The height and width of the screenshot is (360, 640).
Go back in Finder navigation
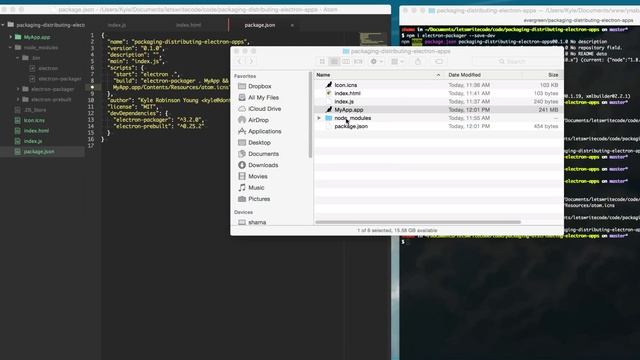coord(240,61)
